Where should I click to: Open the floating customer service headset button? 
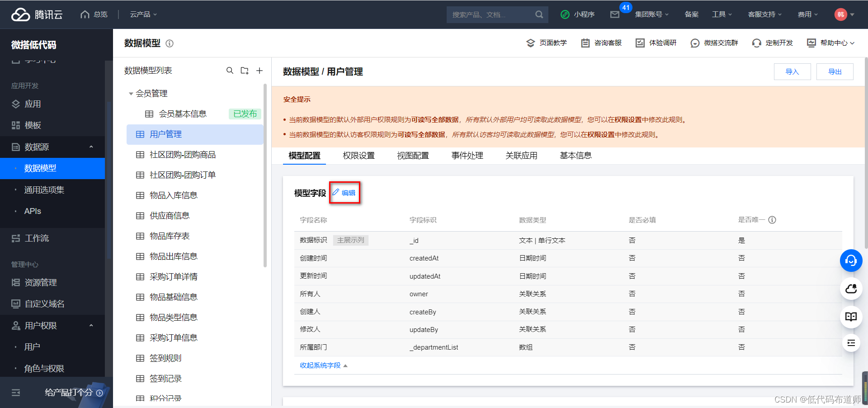pos(851,261)
